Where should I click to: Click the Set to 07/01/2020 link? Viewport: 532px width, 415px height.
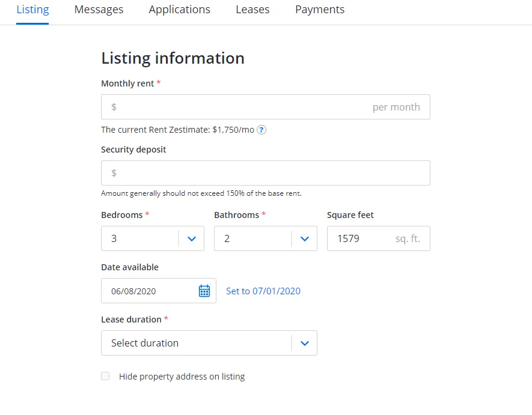pyautogui.click(x=263, y=291)
